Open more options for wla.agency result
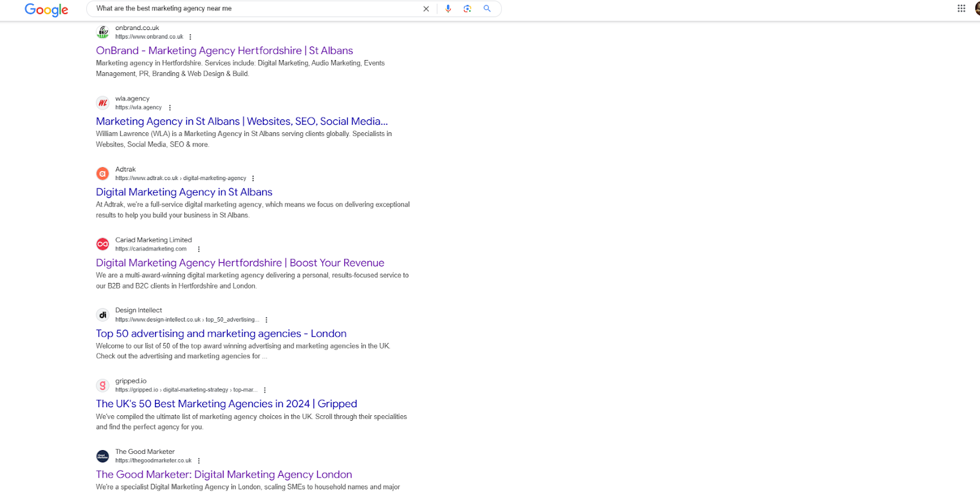Viewport: 980px width, 493px height. [170, 108]
